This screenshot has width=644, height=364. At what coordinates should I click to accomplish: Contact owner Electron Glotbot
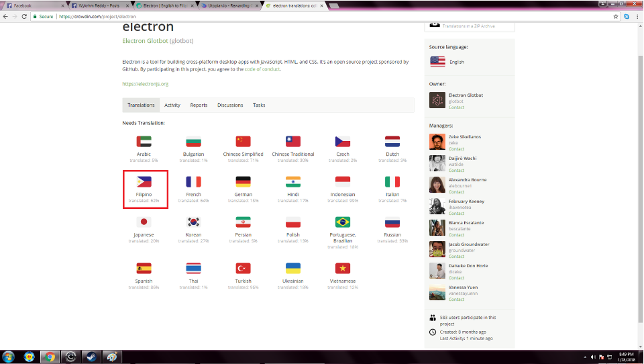456,107
